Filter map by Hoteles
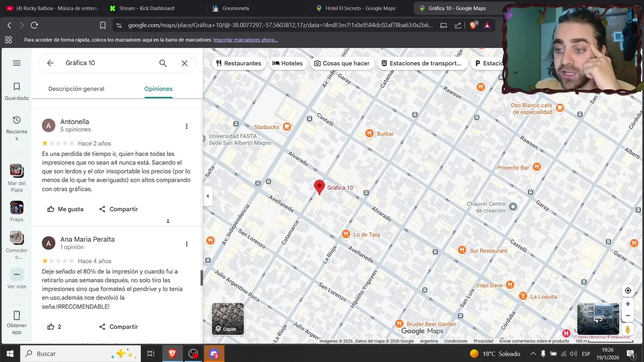The height and width of the screenshot is (362, 644). (x=287, y=63)
